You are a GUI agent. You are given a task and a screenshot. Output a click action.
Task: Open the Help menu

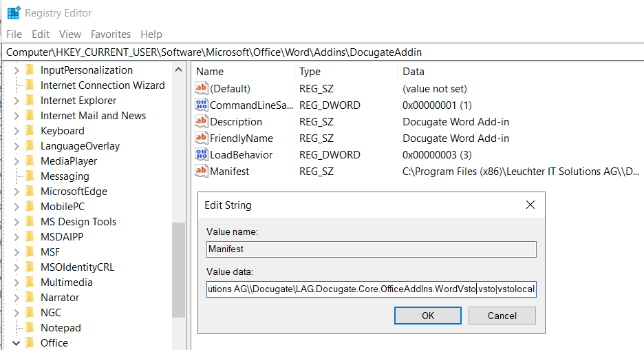[x=151, y=34]
